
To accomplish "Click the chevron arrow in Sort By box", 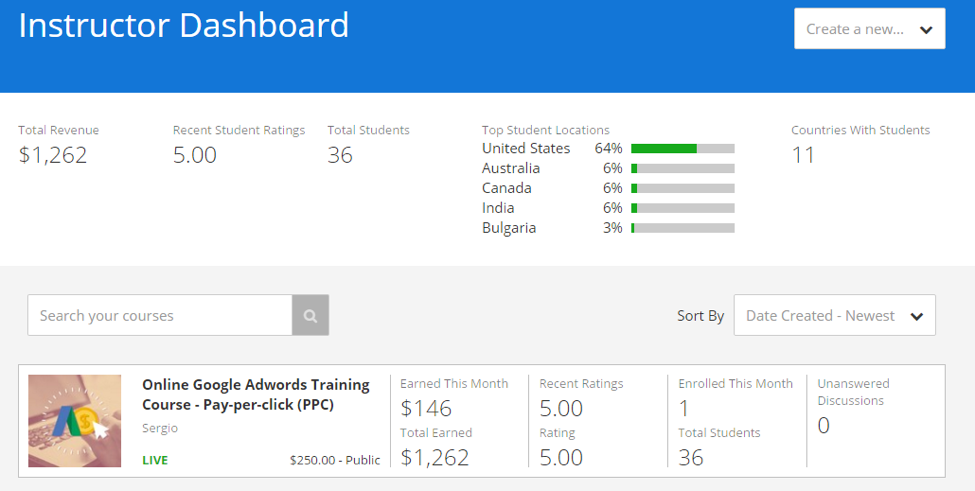I will coord(917,316).
